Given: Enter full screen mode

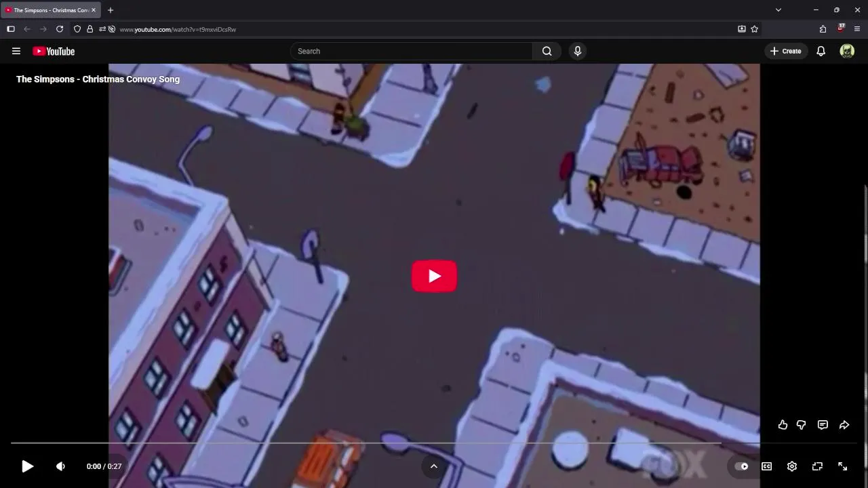Looking at the screenshot, I should 842,466.
